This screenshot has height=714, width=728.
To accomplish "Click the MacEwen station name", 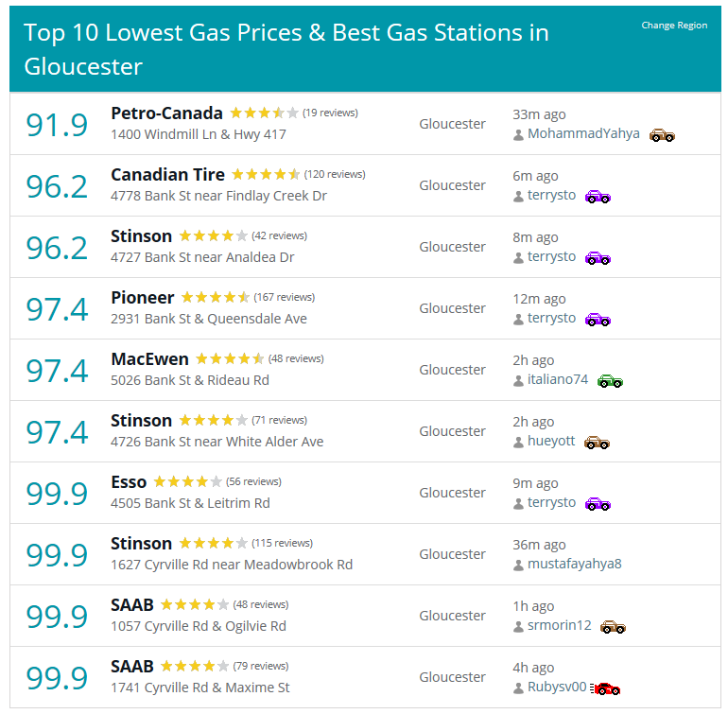I will click(149, 359).
